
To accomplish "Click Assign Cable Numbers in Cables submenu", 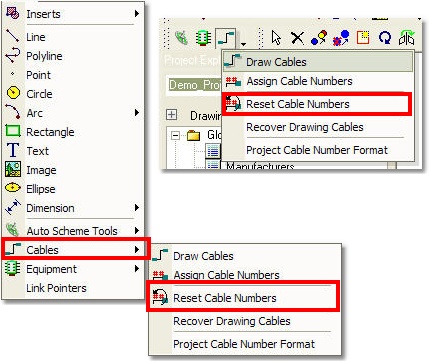I will [245, 275].
